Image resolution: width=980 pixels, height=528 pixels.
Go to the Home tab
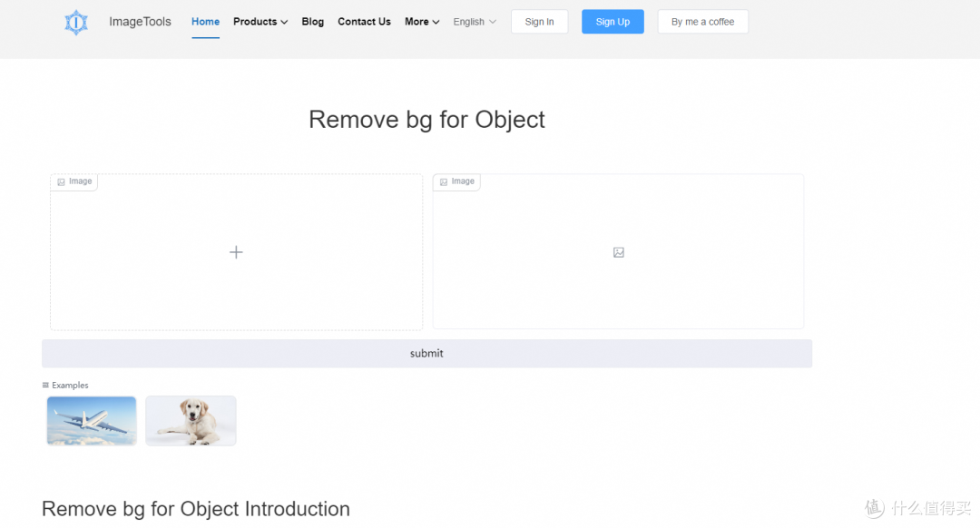[x=205, y=22]
